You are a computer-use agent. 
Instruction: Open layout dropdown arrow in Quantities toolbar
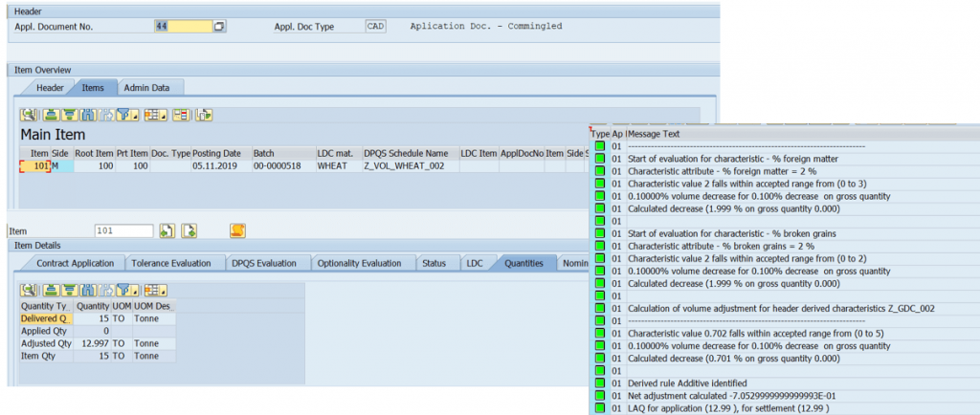[x=164, y=290]
